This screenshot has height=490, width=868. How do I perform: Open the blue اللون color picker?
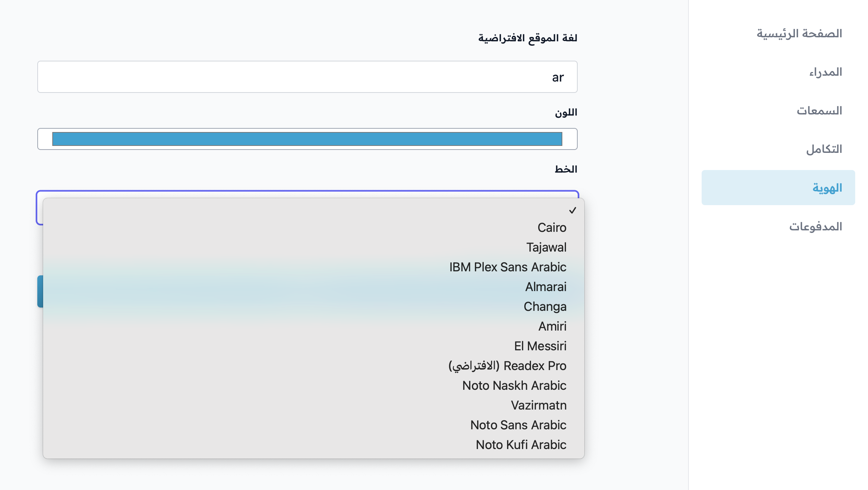pyautogui.click(x=307, y=139)
